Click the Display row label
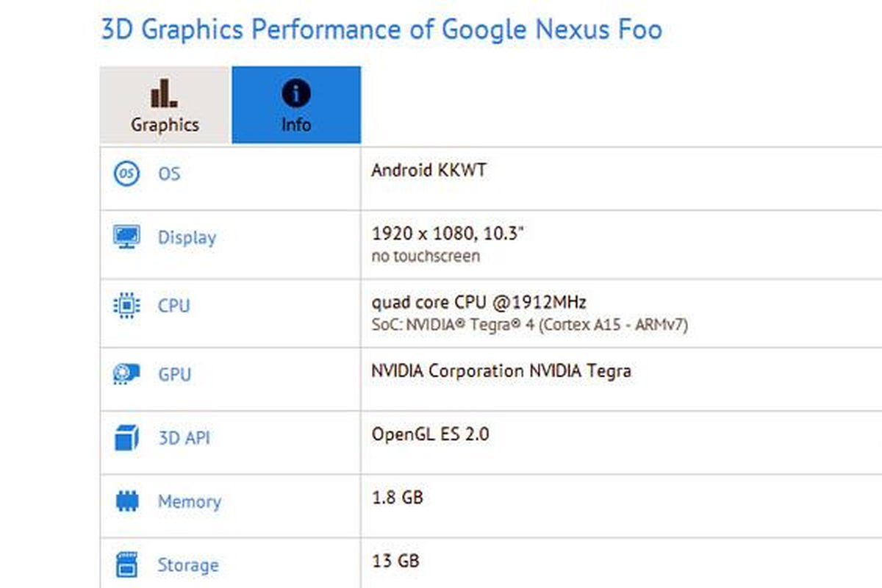Viewport: 882px width, 588px height. [x=187, y=237]
